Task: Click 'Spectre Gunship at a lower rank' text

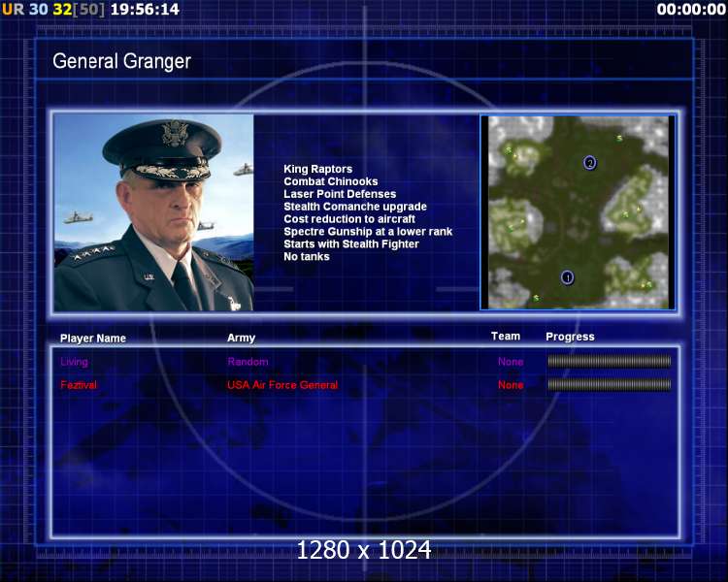Action: pos(368,232)
